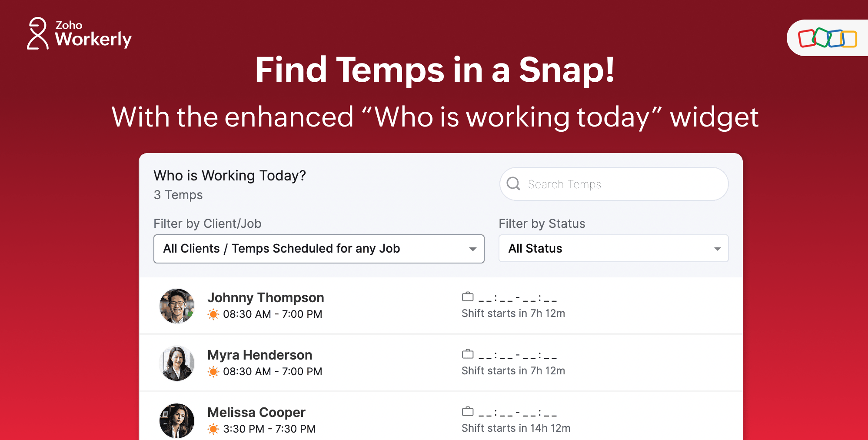Click the chevron arrow in the Status filter

(717, 249)
